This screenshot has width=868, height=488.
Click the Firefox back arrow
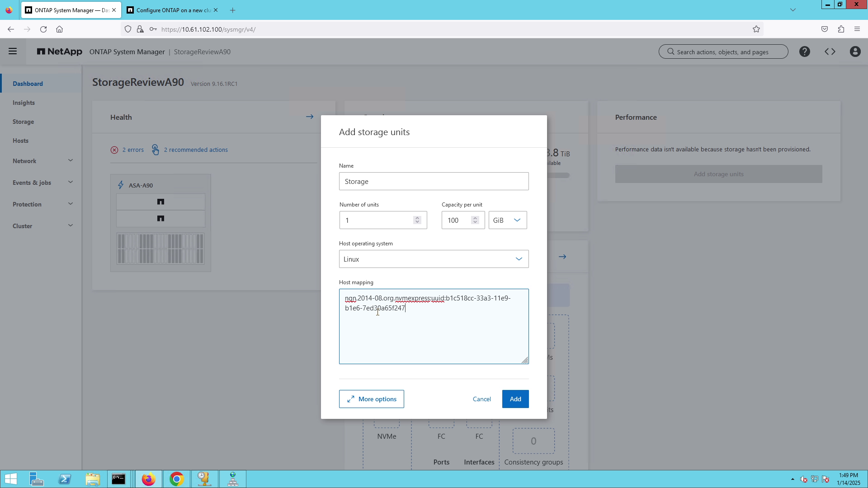click(x=11, y=29)
